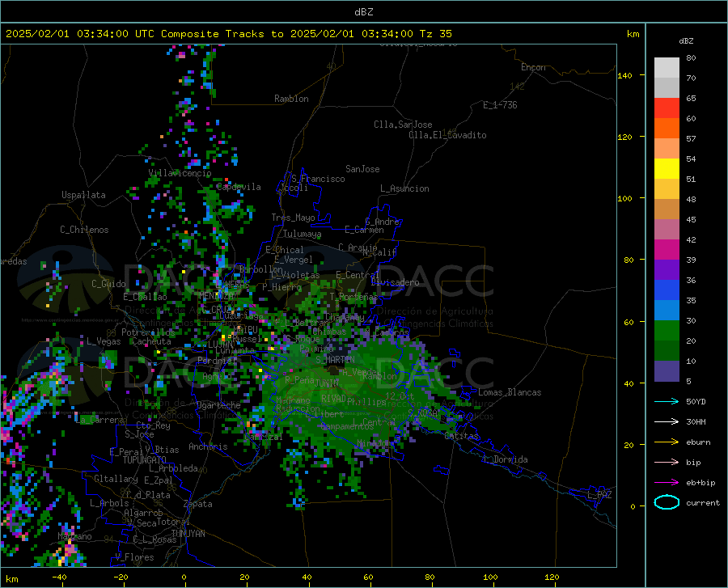Click the Zapata place label
The image size is (728, 588).
(198, 504)
